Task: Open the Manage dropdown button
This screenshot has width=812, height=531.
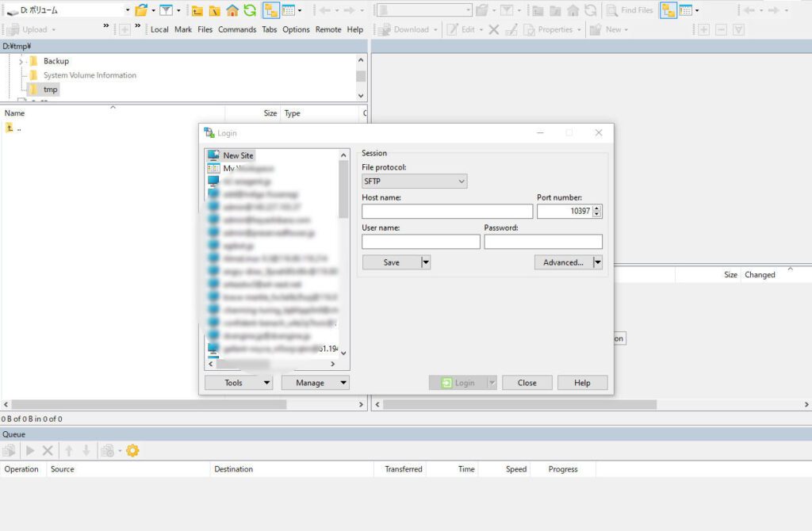Action: (x=316, y=383)
